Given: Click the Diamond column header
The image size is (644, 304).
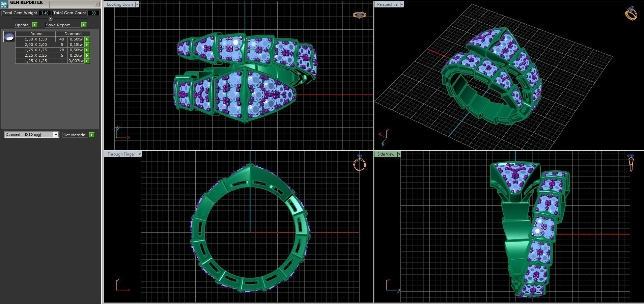Looking at the screenshot, I should 73,34.
